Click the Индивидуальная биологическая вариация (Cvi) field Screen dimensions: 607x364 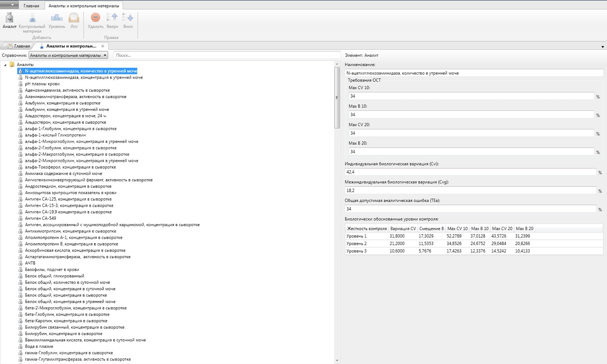470,172
